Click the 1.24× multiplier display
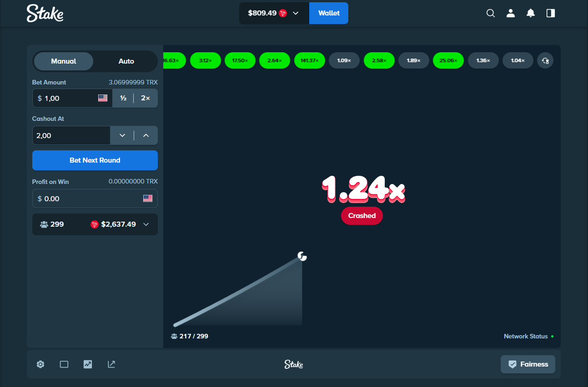Image resolution: width=588 pixels, height=387 pixels. [363, 189]
